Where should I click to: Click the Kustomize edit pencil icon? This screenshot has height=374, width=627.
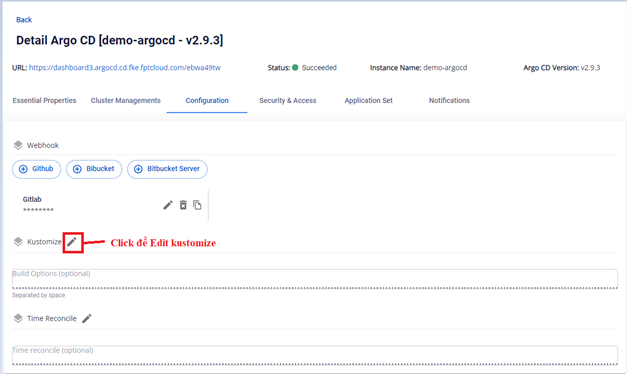point(72,242)
